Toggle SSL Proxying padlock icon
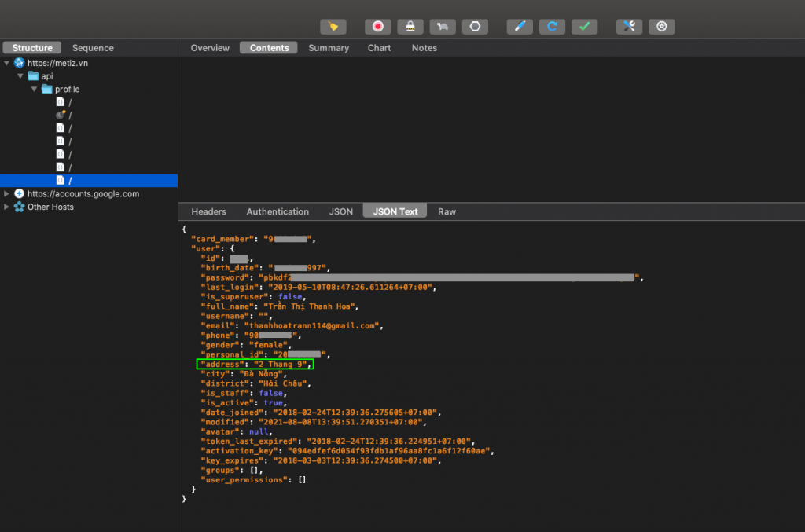This screenshot has width=805, height=532. pos(410,27)
